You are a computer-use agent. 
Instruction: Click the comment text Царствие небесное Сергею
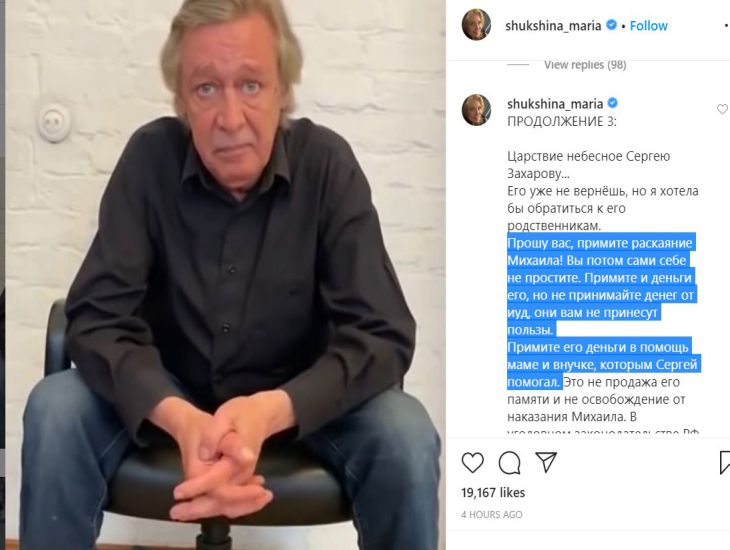[588, 156]
